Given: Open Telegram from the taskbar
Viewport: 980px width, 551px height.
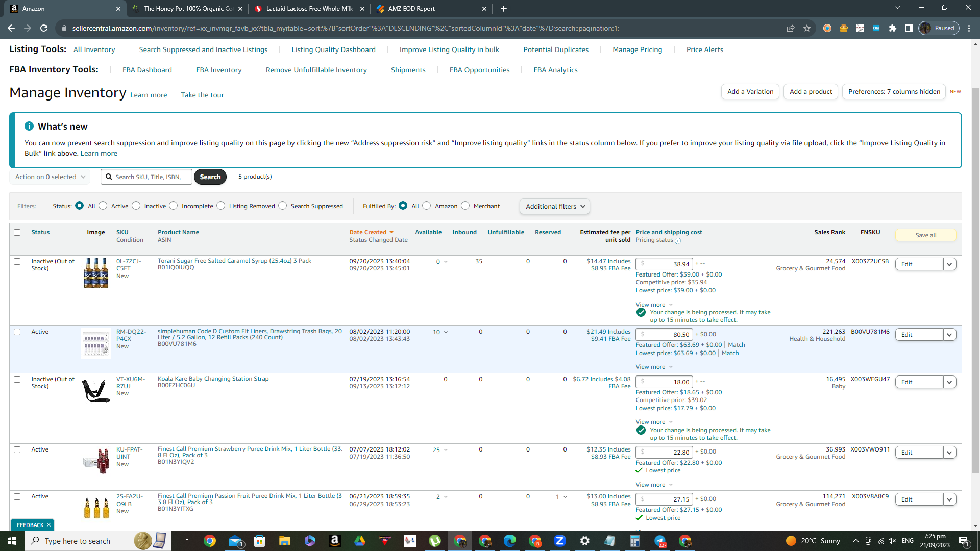Looking at the screenshot, I should point(660,541).
